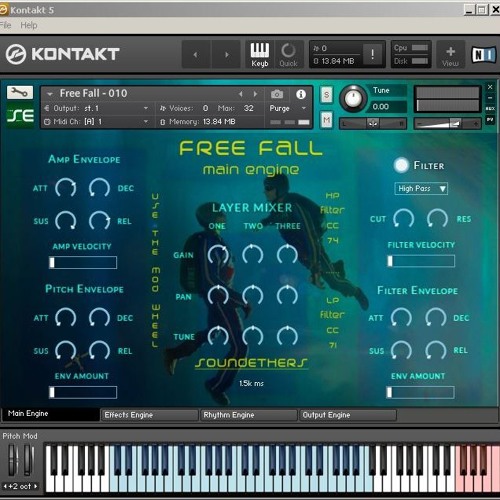Viewport: 500px width, 500px height.
Task: Click the Amp Velocity slider
Action: point(83,263)
